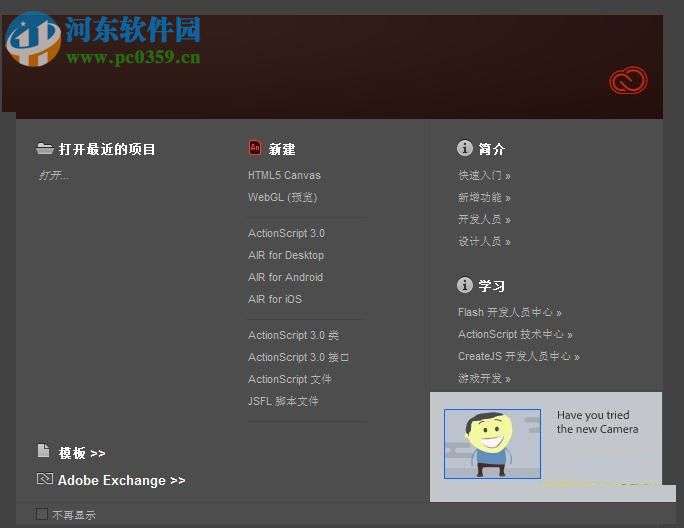
Task: Expand the 模板 >> section
Action: coord(82,453)
